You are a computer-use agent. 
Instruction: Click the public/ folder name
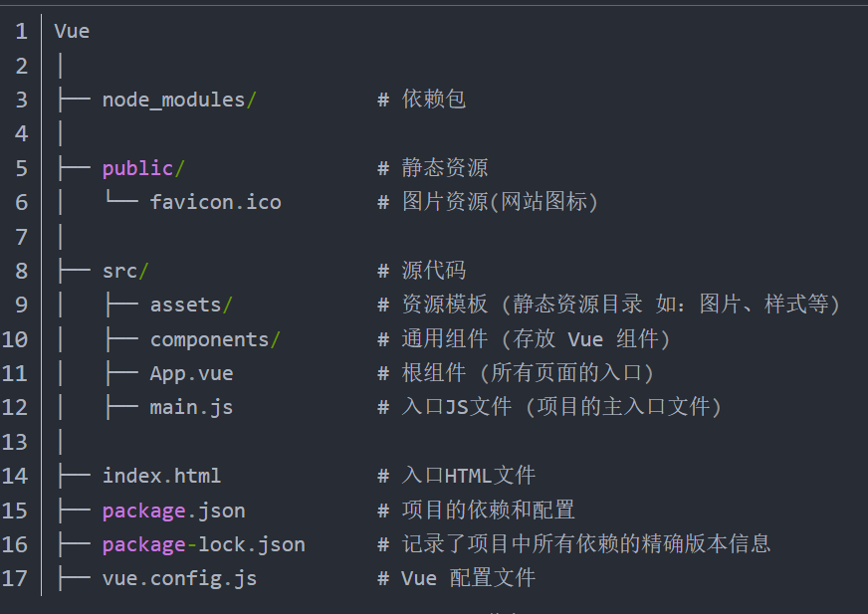(x=143, y=169)
